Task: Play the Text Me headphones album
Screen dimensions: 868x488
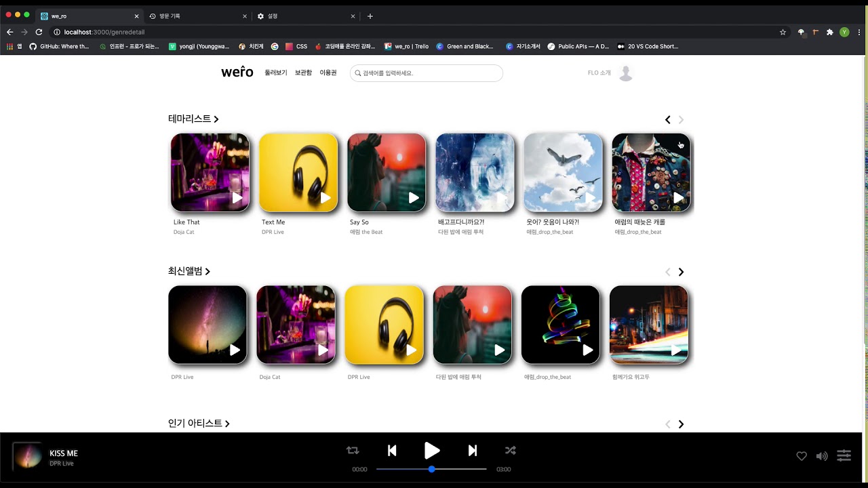Action: coord(325,197)
